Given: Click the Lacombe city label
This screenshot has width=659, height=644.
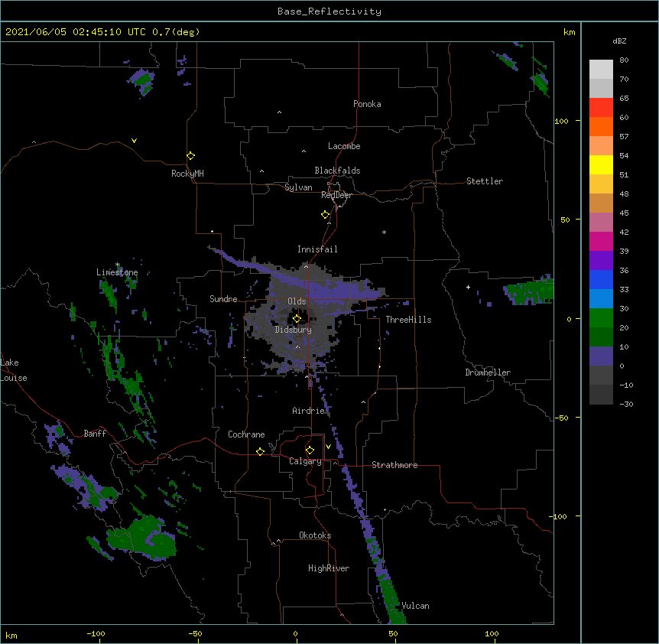Looking at the screenshot, I should (344, 146).
